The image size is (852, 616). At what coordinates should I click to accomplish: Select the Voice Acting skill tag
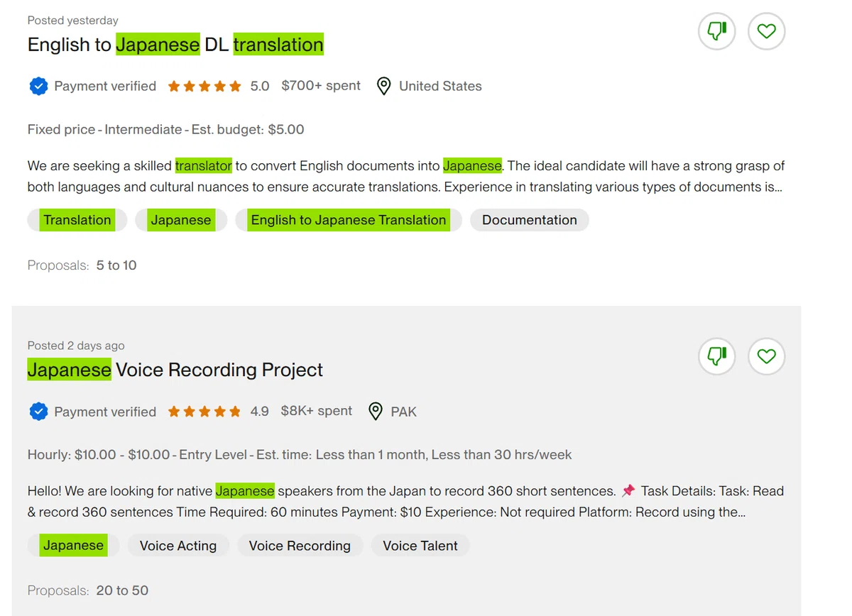click(178, 546)
